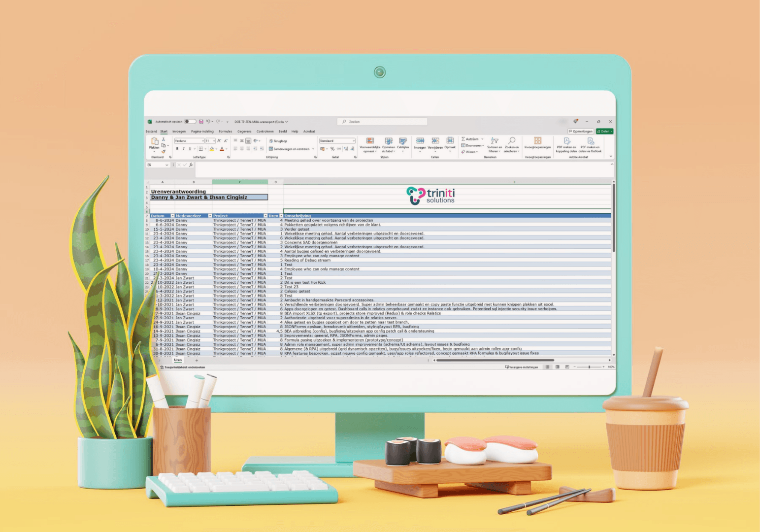Open the Standaard number format dropdown
760x532 pixels.
(354, 141)
